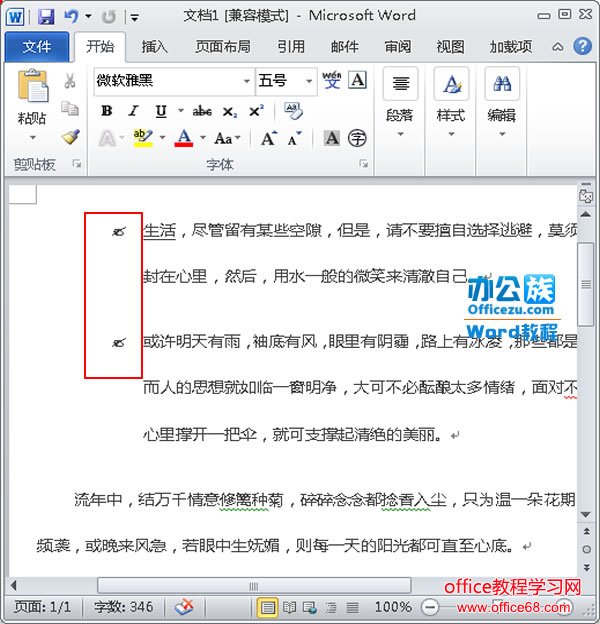
Task: Open the Word application icon menu
Action: point(15,17)
